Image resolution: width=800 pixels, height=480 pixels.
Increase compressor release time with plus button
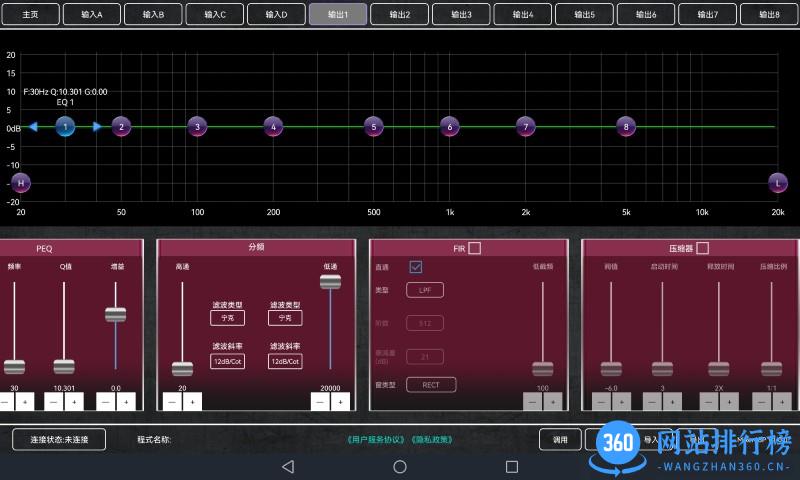[x=729, y=402]
